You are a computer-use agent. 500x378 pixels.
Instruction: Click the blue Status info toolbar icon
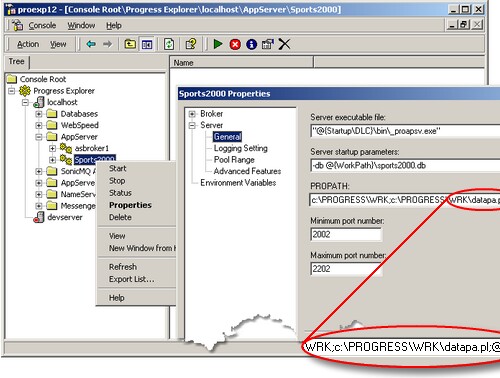pos(252,44)
